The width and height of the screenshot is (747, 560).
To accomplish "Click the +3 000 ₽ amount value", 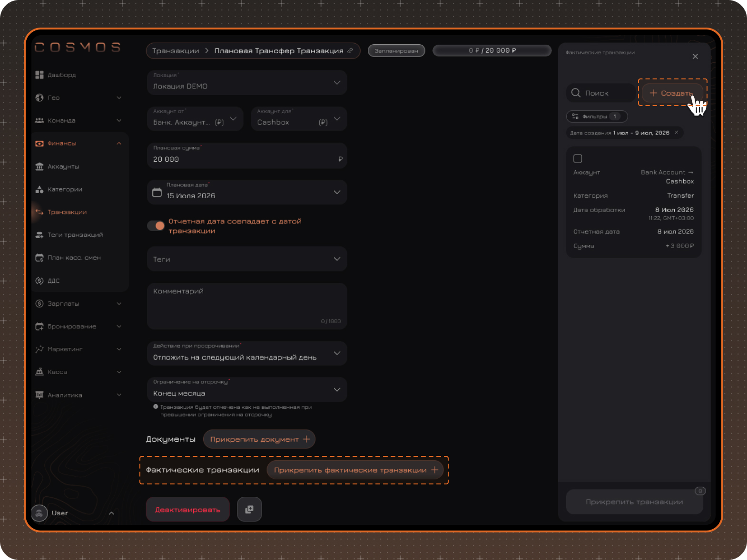I will pos(679,246).
